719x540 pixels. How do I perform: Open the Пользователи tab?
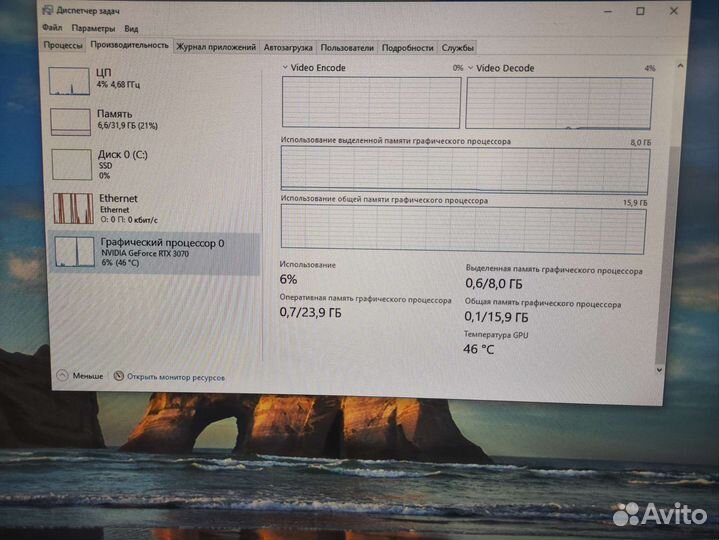[347, 48]
